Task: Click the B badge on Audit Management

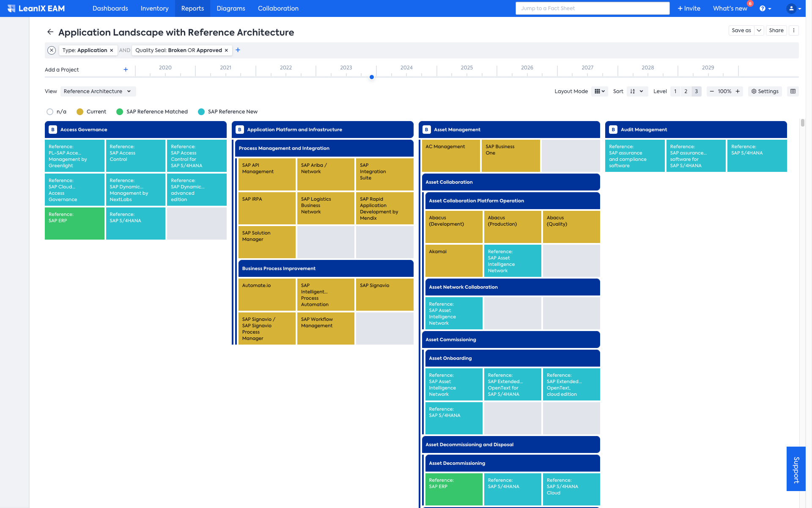Action: (613, 130)
